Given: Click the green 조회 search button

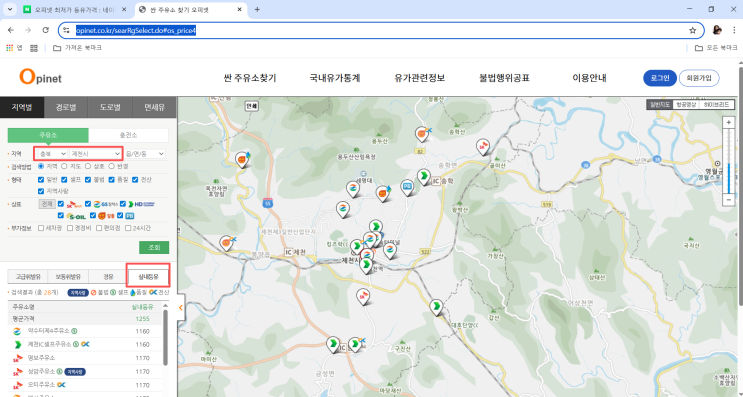Looking at the screenshot, I should [x=154, y=247].
